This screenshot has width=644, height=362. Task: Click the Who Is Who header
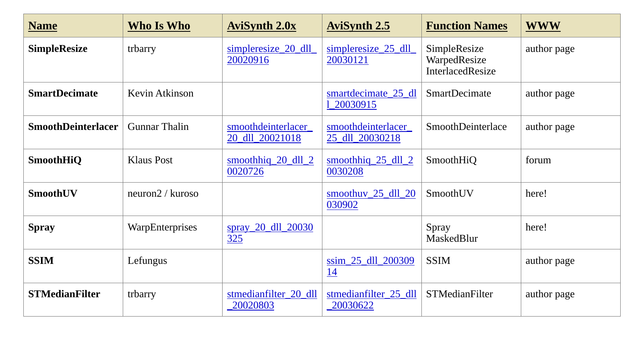pyautogui.click(x=159, y=26)
